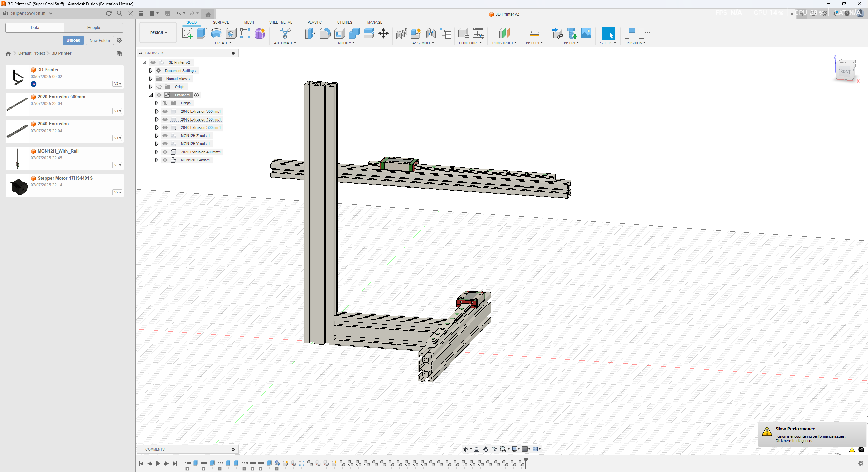Click the Extrude tool icon
868x472 pixels.
pyautogui.click(x=202, y=33)
